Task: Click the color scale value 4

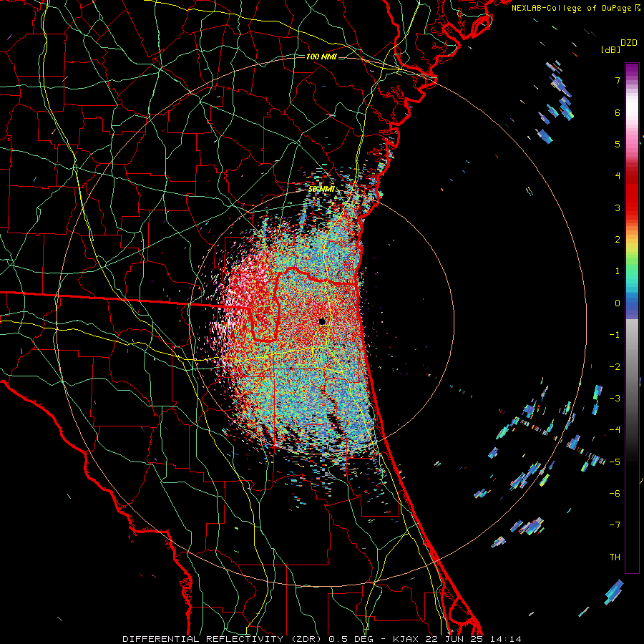Action: (x=618, y=176)
